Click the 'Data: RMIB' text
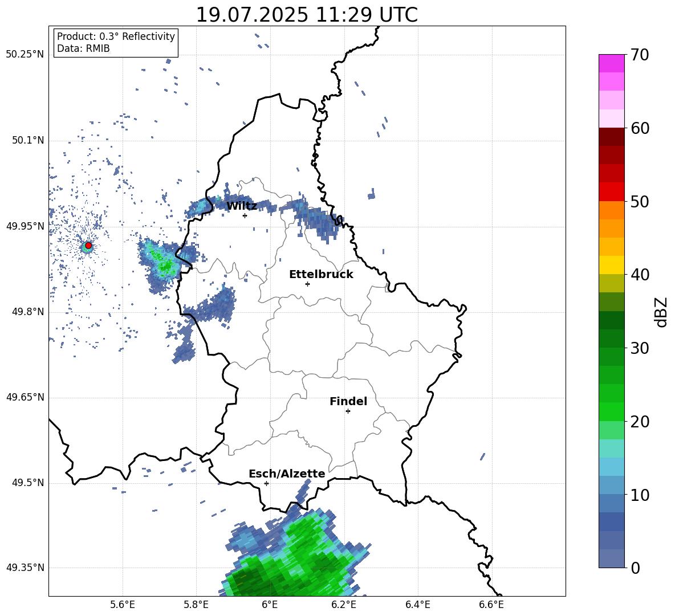The image size is (675, 616). pyautogui.click(x=83, y=48)
